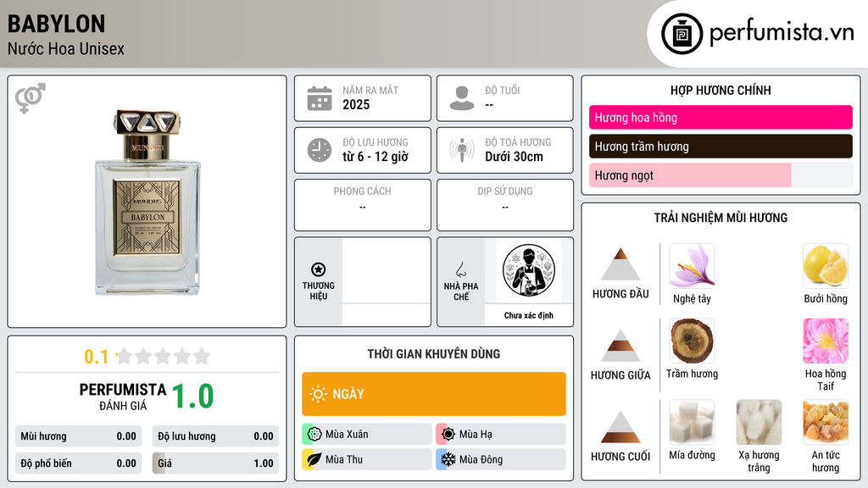Screen dimensions: 868x488
Task: Click the Hương giữa pyramid icon
Action: pyautogui.click(x=620, y=346)
